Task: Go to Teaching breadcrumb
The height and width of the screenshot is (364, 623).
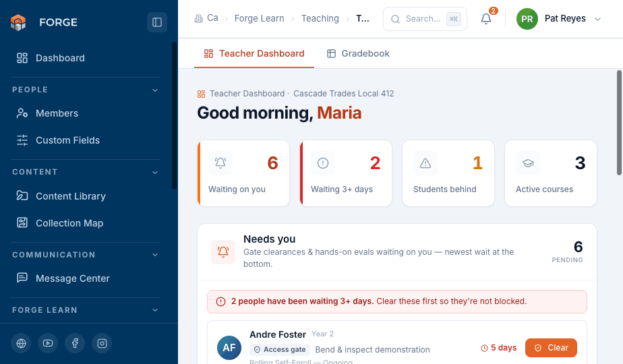Action: coord(320,19)
